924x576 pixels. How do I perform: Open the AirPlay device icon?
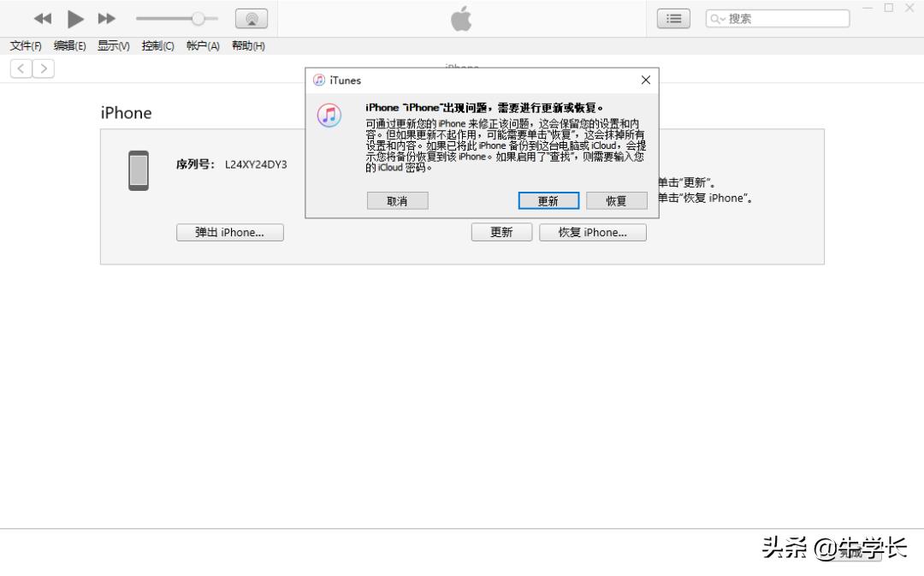coord(251,17)
